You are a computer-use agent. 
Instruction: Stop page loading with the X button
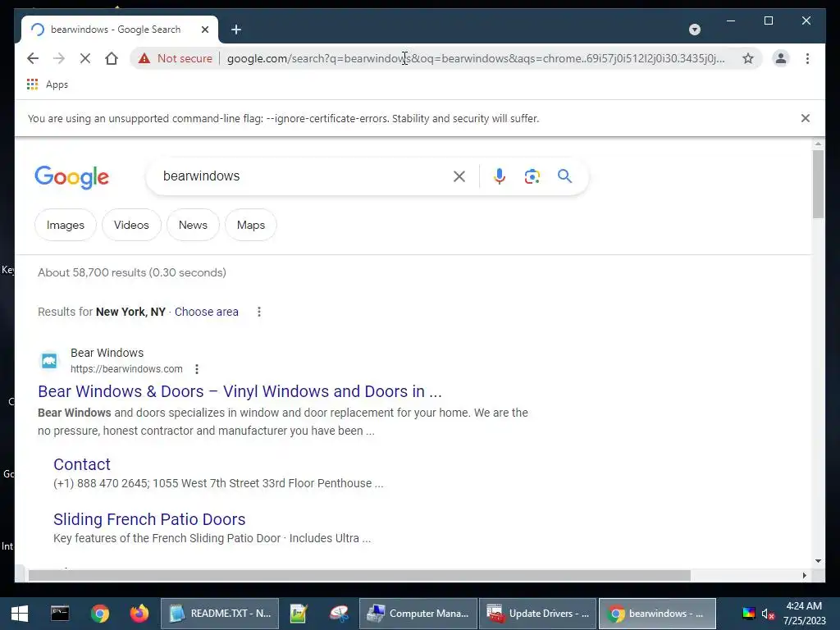[85, 58]
